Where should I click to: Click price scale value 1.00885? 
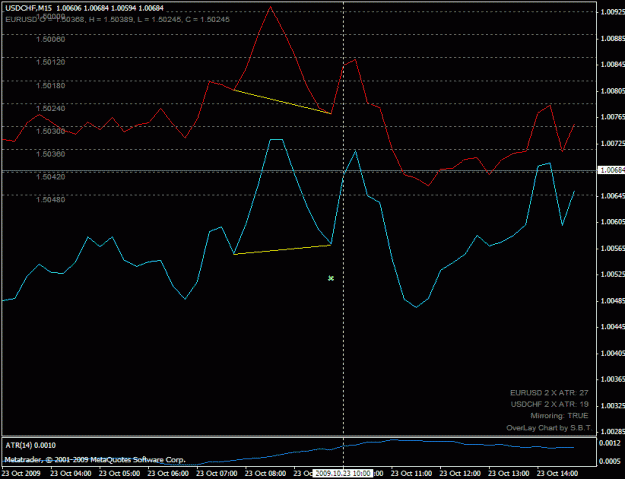[x=612, y=38]
